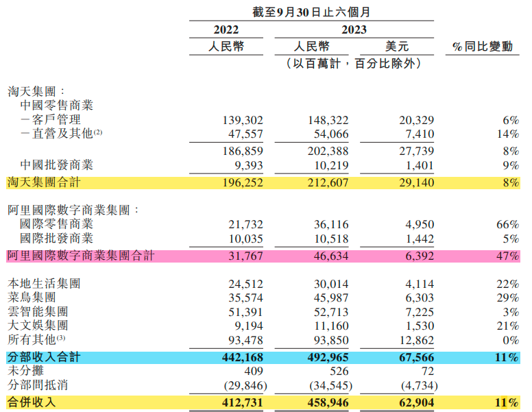Select the header 截至9月30日止六個月
Viewport: 532px width, 412px height.
(x=311, y=12)
